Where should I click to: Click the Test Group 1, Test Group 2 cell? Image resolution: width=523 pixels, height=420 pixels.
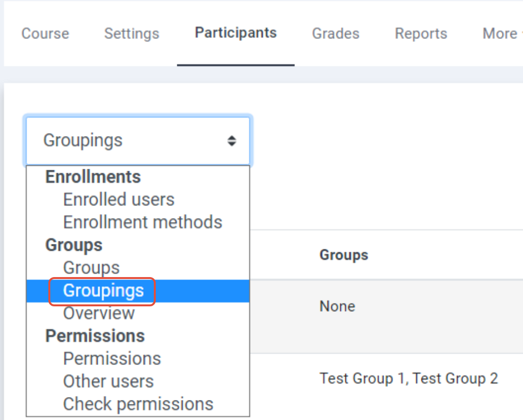408,379
